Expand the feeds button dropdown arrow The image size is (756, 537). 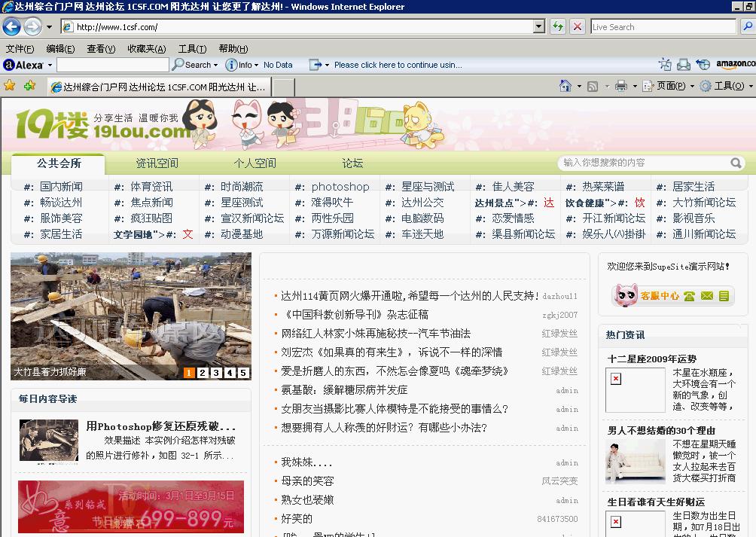pyautogui.click(x=607, y=87)
